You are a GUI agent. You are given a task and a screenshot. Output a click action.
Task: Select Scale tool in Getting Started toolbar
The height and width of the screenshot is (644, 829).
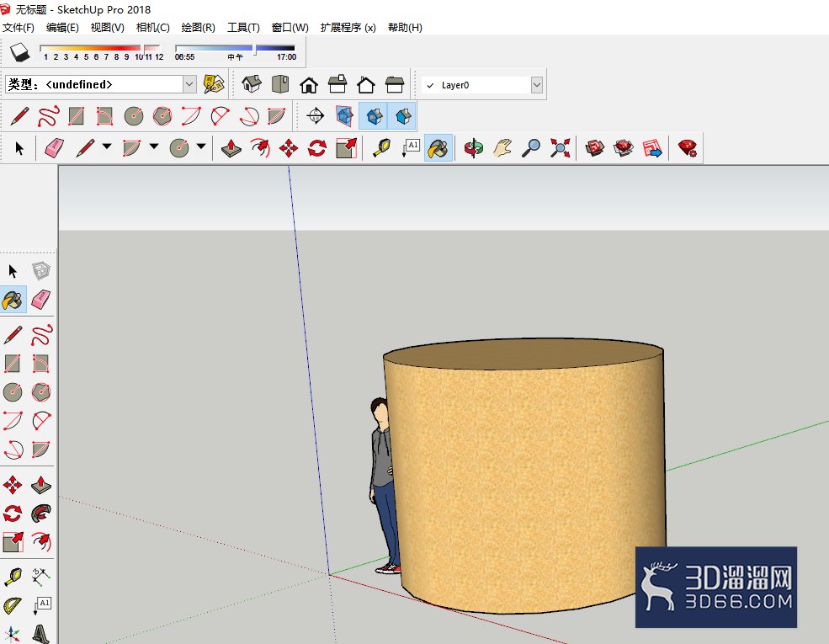[346, 148]
